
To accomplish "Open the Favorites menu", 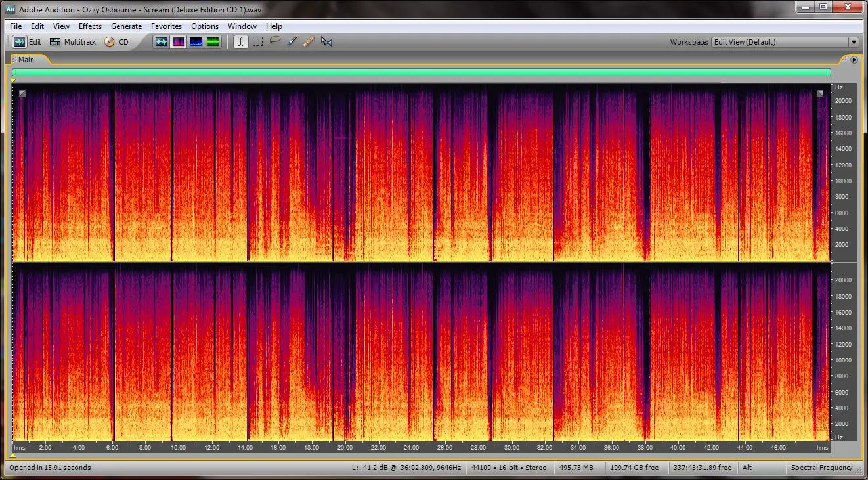I will pyautogui.click(x=166, y=26).
